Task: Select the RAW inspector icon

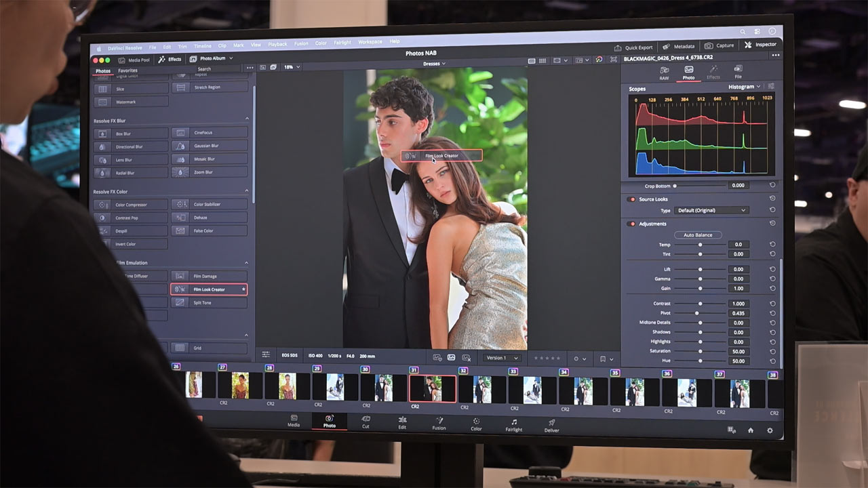Action: click(664, 73)
